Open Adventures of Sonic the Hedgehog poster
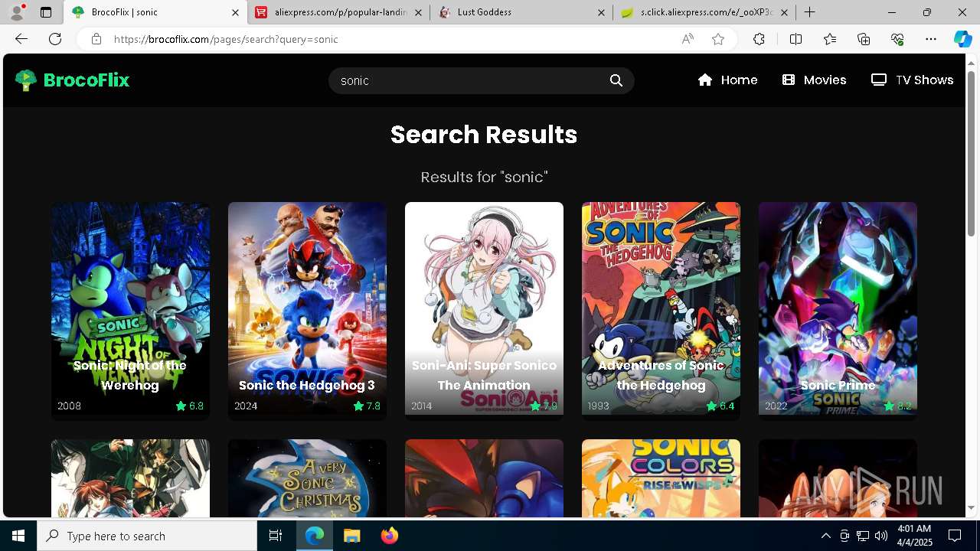Viewport: 980px width, 551px height. click(661, 311)
